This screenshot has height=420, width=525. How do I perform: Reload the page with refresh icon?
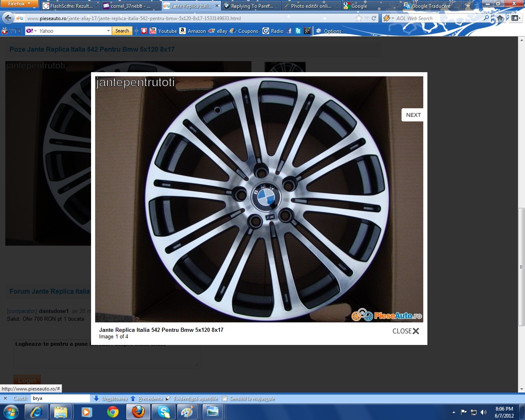[374, 18]
